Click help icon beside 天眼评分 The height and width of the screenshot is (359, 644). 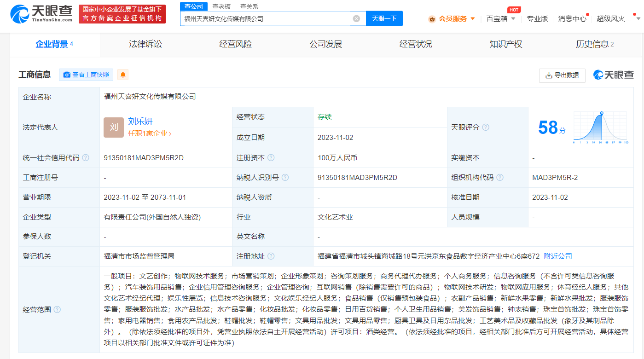[486, 127]
